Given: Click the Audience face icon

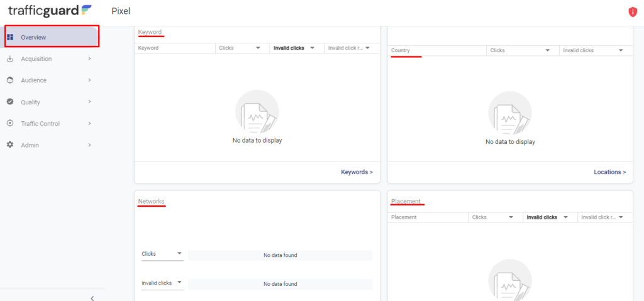Looking at the screenshot, I should [10, 80].
